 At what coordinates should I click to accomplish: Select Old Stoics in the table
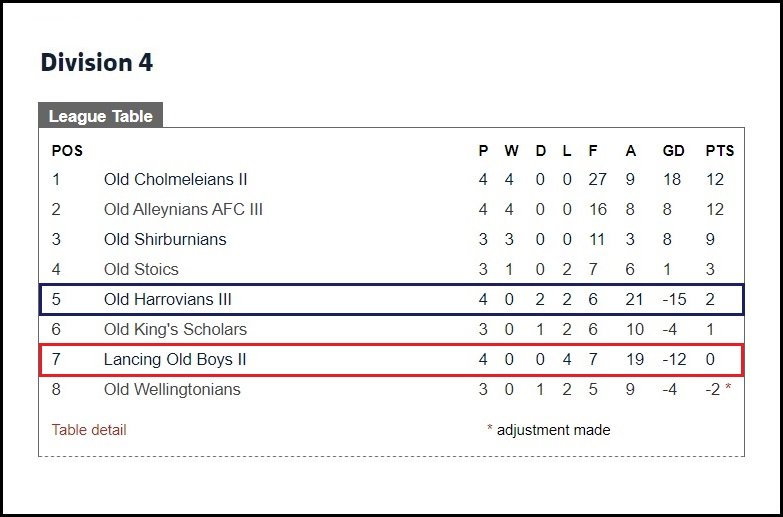[141, 269]
